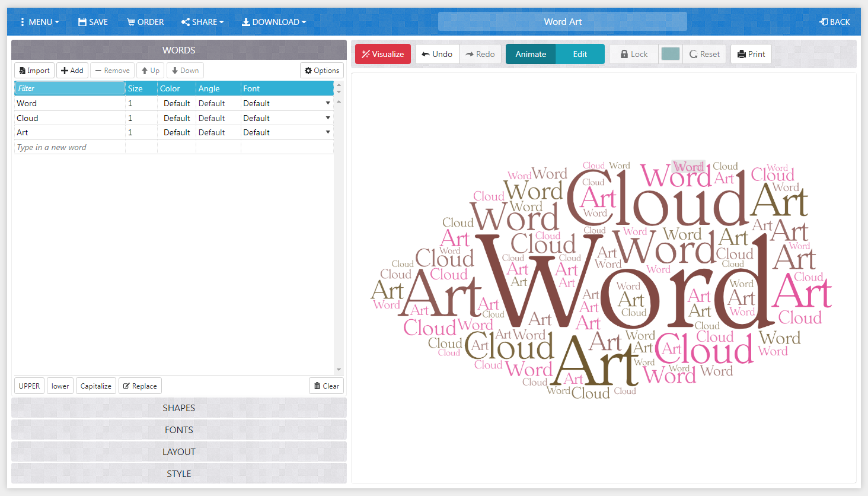Click the Filter input field
This screenshot has width=868, height=496.
click(69, 88)
